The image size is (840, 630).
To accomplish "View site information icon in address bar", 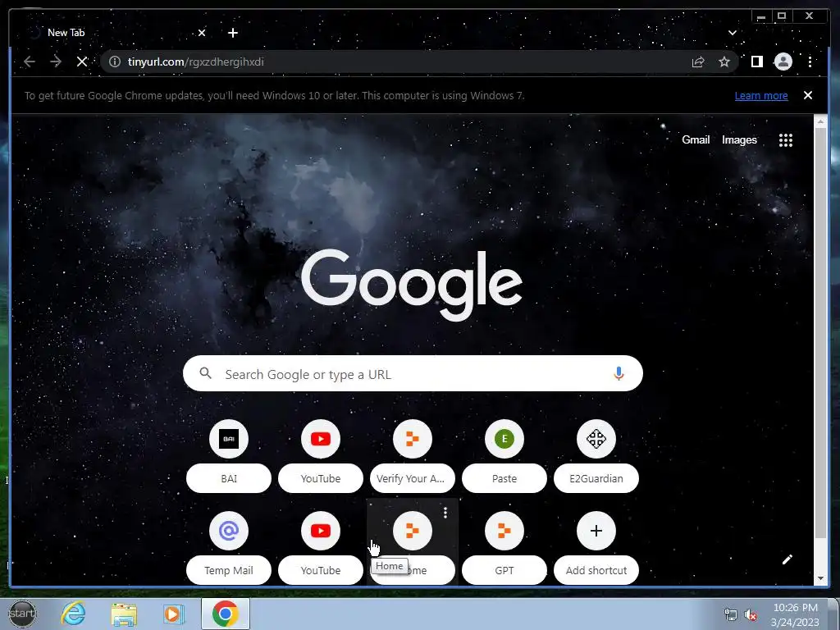I will [115, 62].
